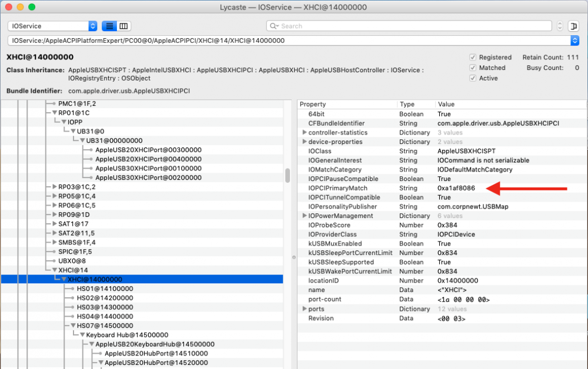Collapse the Keyboard Hub@14500000 node
The height and width of the screenshot is (369, 588).
tap(82, 335)
